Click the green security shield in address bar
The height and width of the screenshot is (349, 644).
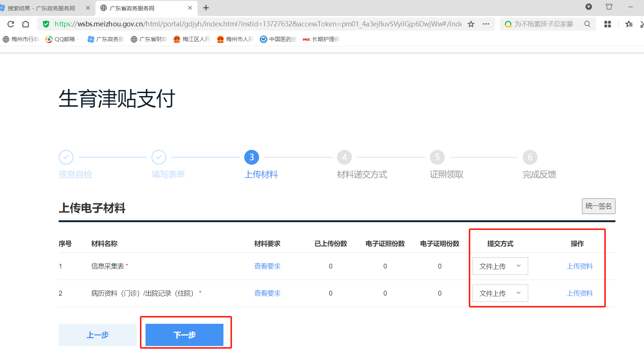46,24
